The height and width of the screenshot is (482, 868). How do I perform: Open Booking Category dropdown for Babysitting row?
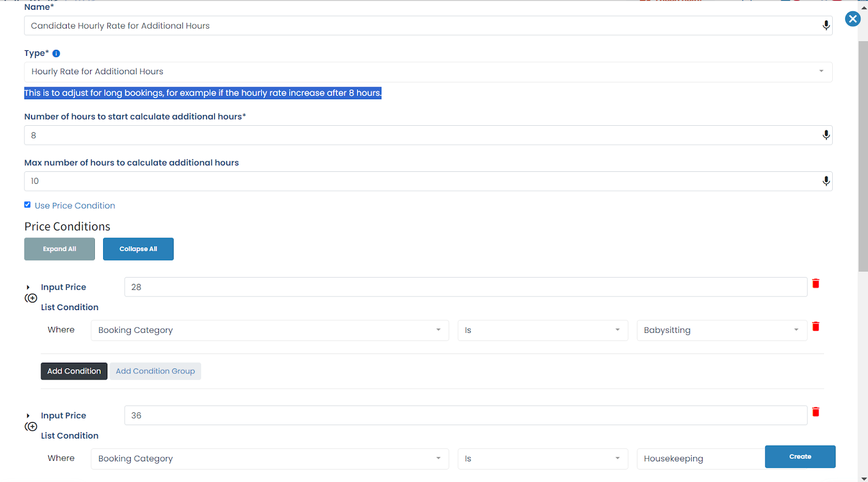pyautogui.click(x=270, y=330)
